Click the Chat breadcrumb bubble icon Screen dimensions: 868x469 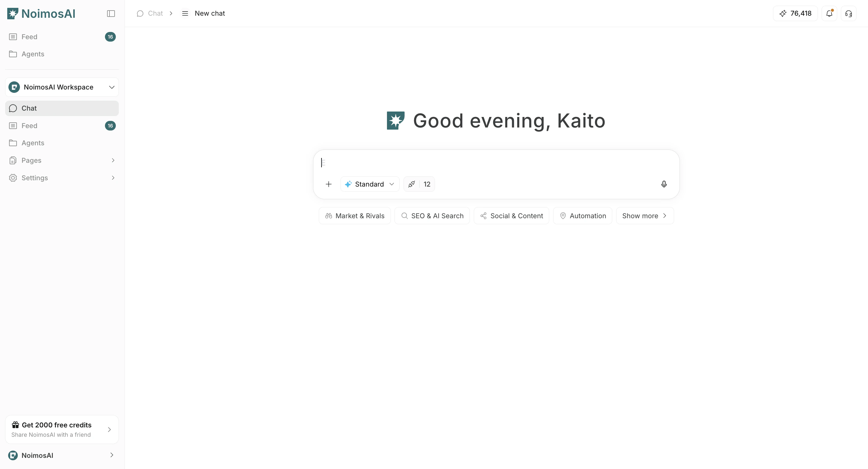coord(140,14)
